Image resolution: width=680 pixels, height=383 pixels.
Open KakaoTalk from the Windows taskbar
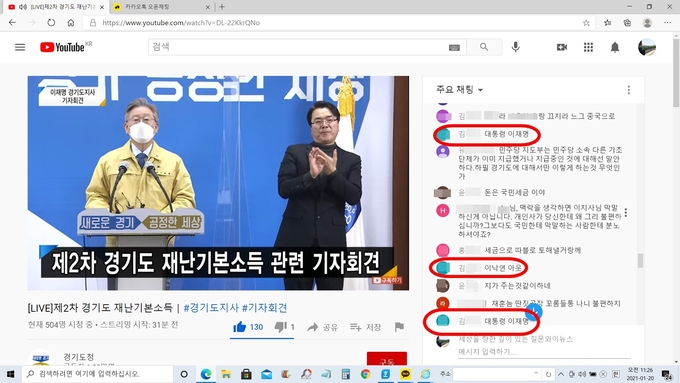point(405,374)
